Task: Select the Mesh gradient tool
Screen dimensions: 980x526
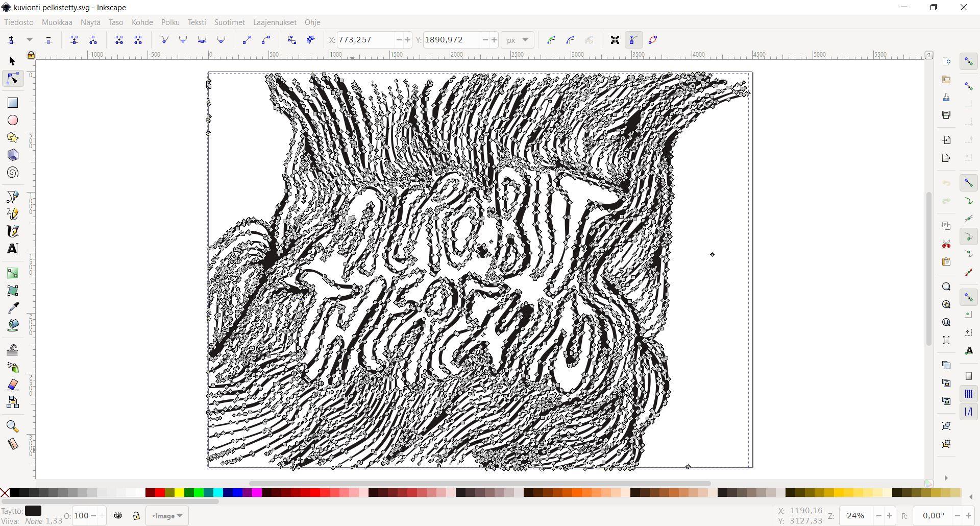Action: [x=12, y=291]
